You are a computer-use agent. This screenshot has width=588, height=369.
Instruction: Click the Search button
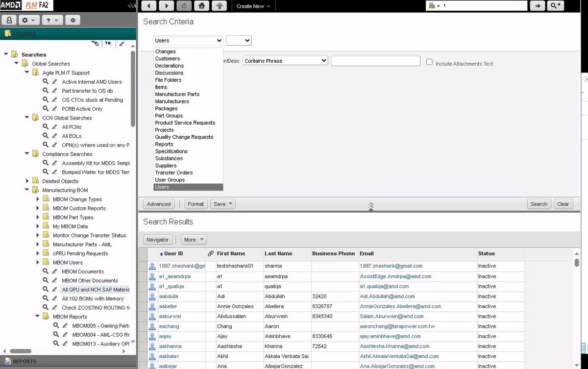click(x=539, y=204)
